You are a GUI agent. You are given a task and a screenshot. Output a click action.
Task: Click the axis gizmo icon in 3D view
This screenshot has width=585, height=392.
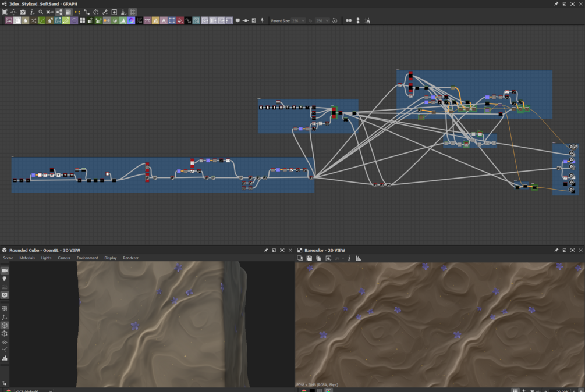[5, 317]
